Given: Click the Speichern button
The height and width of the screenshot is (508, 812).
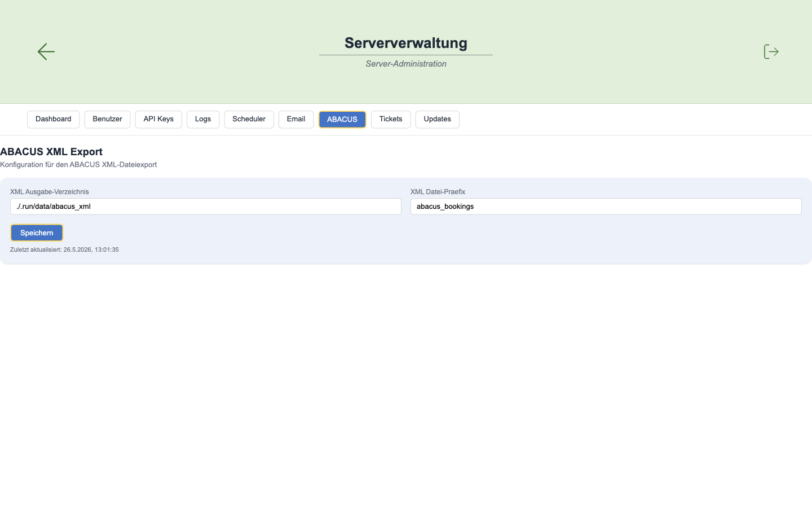Looking at the screenshot, I should 37,233.
